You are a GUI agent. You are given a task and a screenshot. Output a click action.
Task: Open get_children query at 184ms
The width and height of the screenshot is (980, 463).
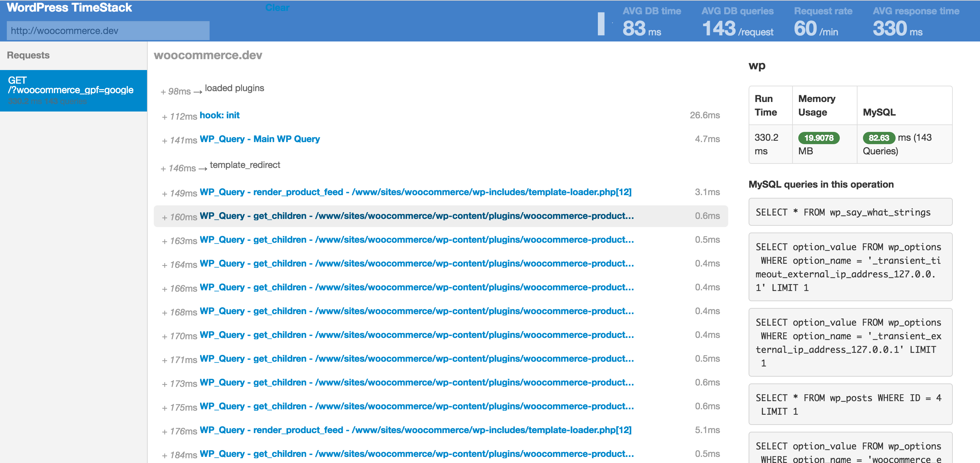pyautogui.click(x=416, y=454)
